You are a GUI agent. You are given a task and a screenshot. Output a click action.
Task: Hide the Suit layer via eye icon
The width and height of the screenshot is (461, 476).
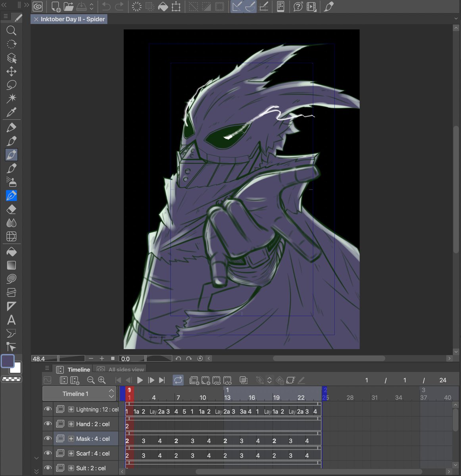click(x=48, y=468)
